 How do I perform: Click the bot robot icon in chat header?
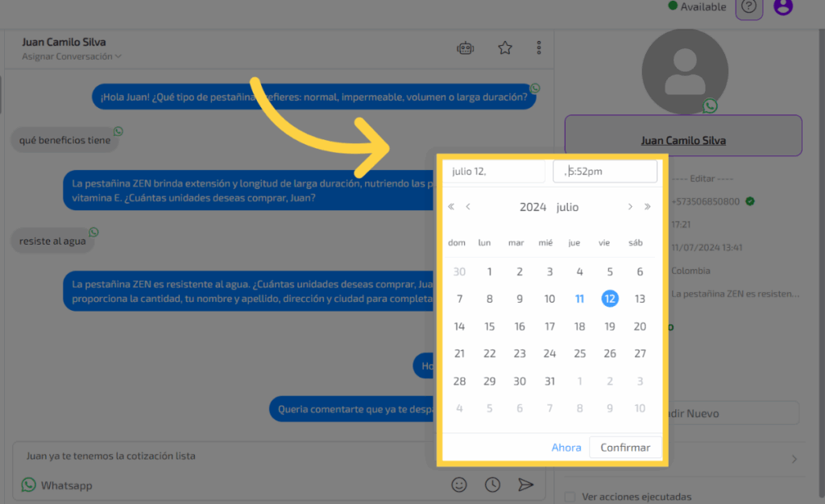click(x=465, y=48)
